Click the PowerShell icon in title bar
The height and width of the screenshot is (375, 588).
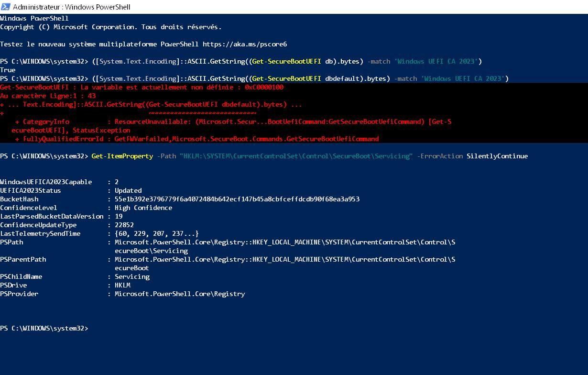click(6, 7)
